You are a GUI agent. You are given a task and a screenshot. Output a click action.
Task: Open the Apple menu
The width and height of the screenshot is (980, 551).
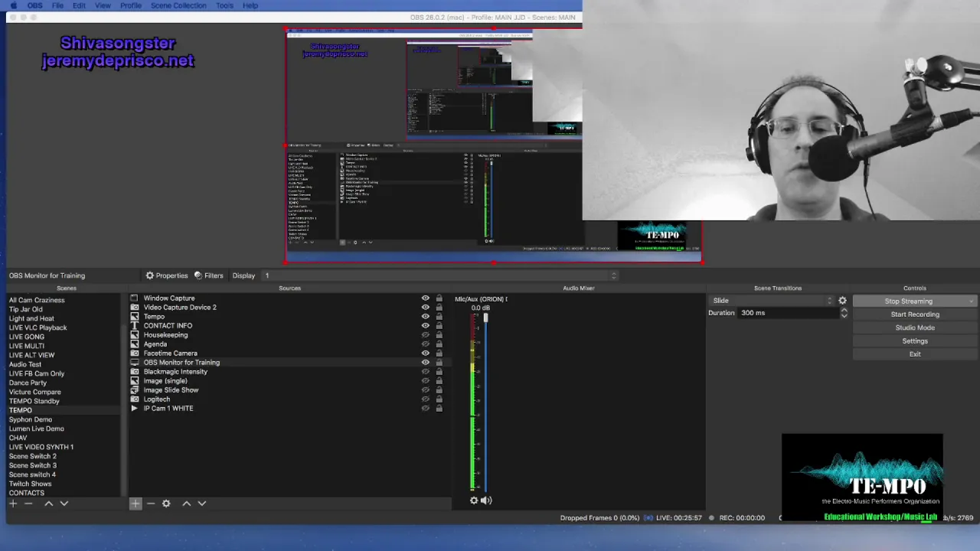(x=14, y=5)
